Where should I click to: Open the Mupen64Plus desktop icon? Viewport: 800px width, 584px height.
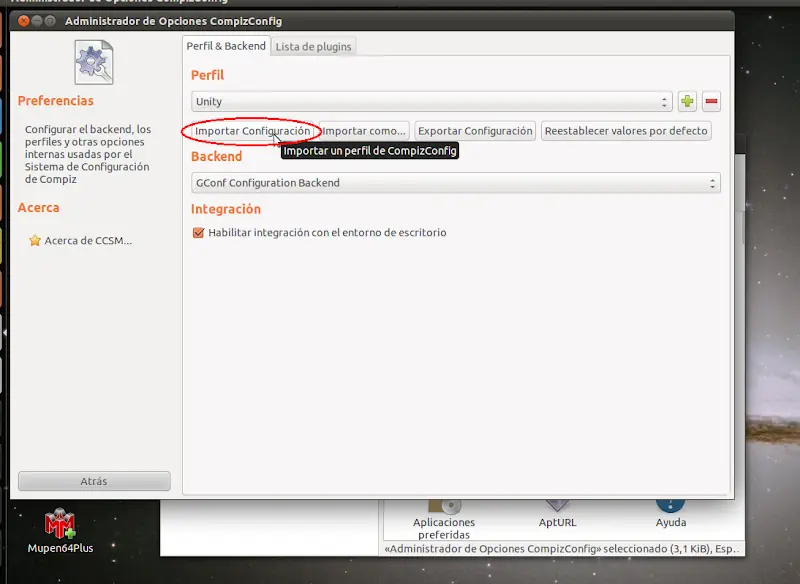pyautogui.click(x=60, y=530)
